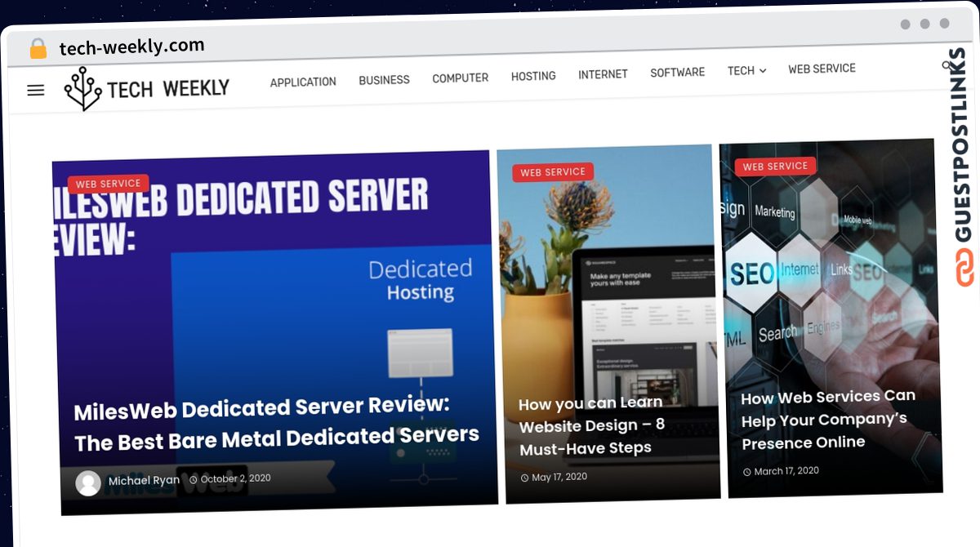Open the Internet menu item
The image size is (980, 547).
click(603, 74)
